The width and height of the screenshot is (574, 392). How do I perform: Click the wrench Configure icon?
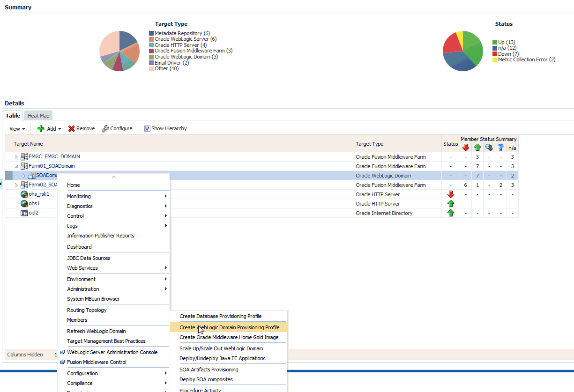(105, 128)
